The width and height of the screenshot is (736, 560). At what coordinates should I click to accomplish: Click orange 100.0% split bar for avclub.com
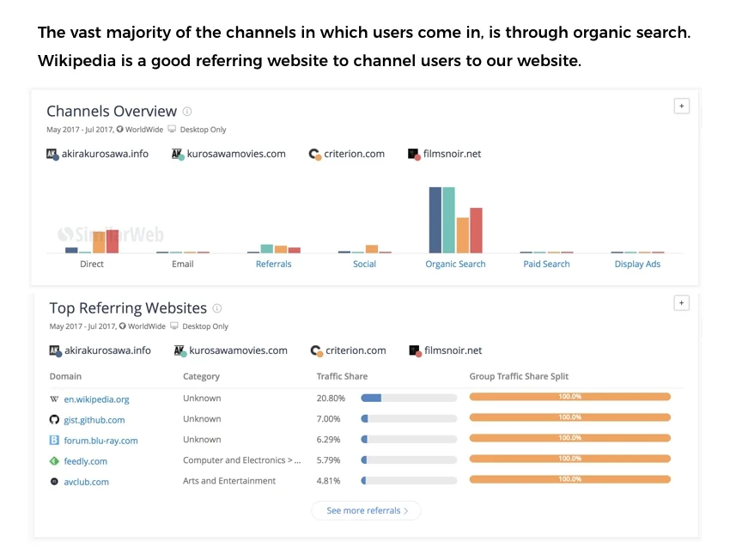(x=570, y=479)
